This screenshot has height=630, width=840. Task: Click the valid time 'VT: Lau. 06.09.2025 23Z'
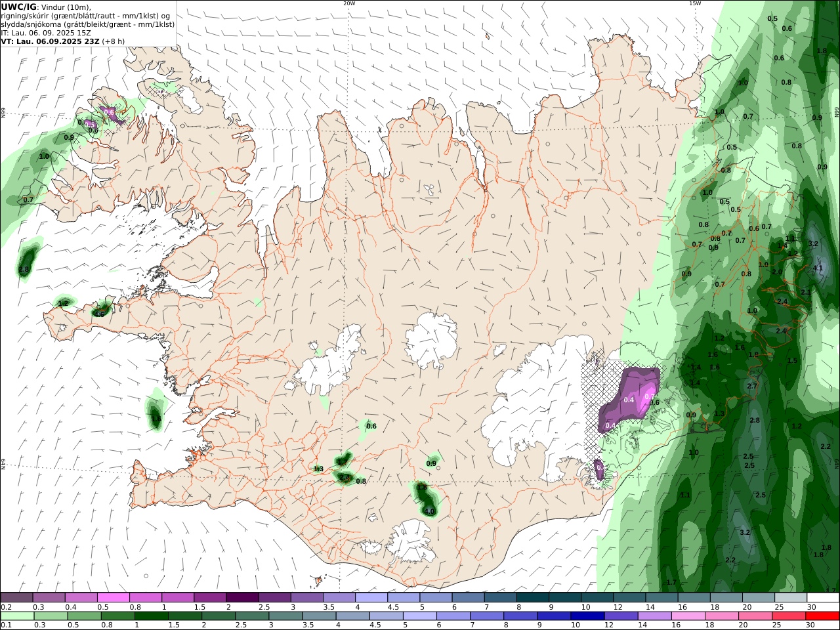50,41
